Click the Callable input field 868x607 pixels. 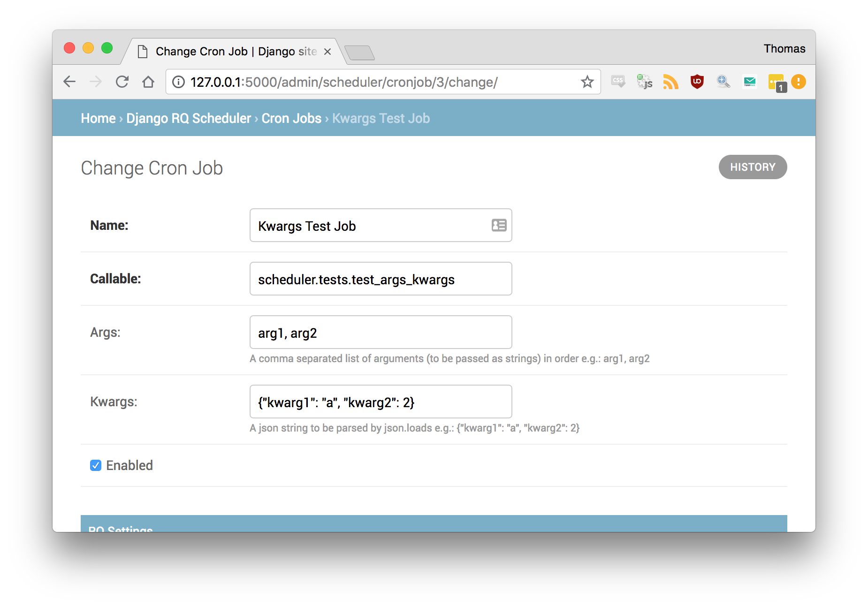(381, 279)
